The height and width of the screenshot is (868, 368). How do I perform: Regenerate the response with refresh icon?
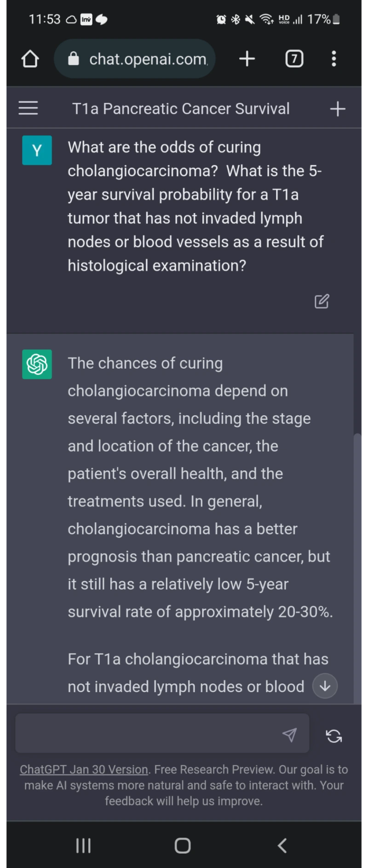pos(334,736)
